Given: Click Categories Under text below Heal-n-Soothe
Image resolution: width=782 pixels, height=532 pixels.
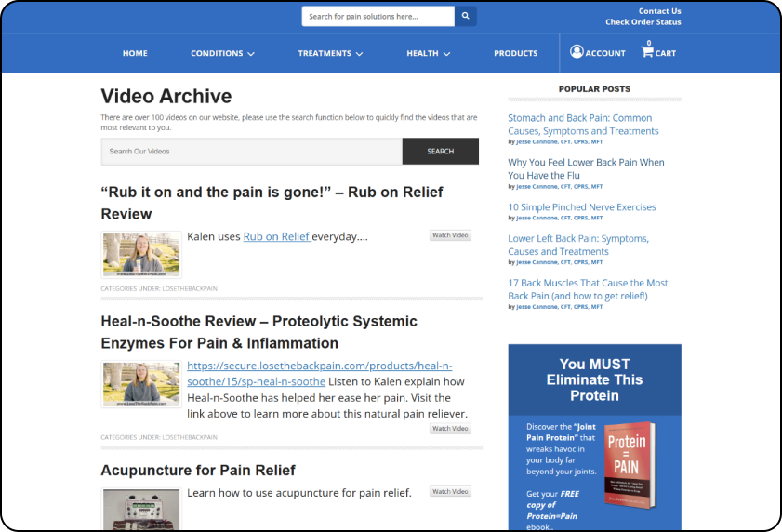Looking at the screenshot, I should (x=159, y=437).
